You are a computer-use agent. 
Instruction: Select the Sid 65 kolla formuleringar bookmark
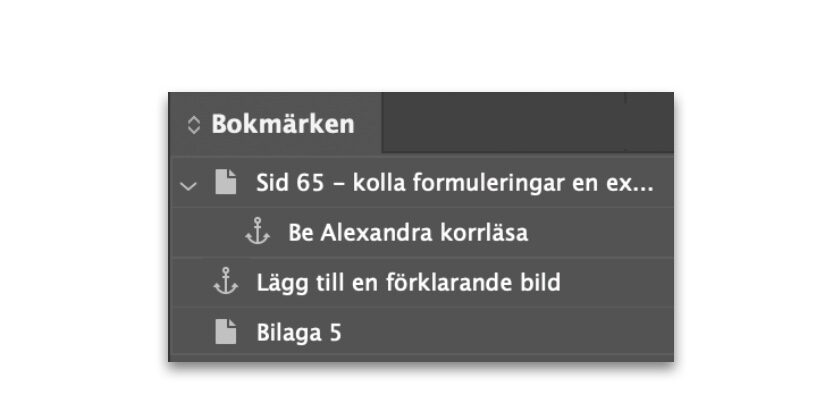coord(421,183)
